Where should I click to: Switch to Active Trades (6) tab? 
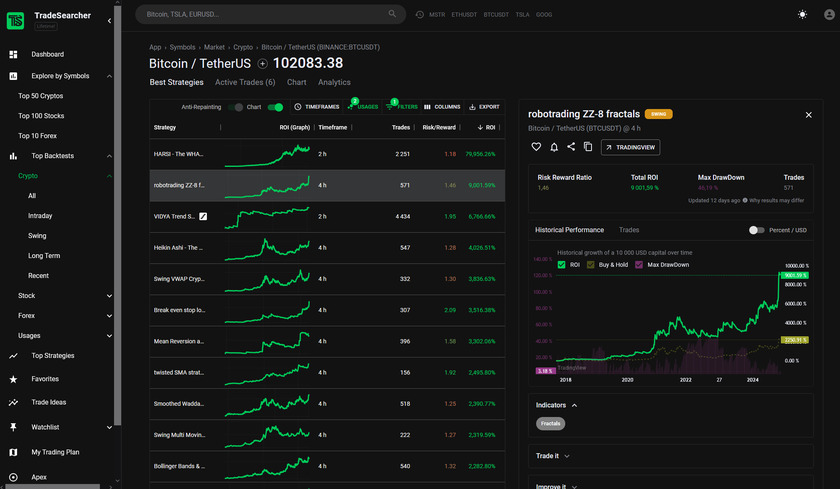245,82
